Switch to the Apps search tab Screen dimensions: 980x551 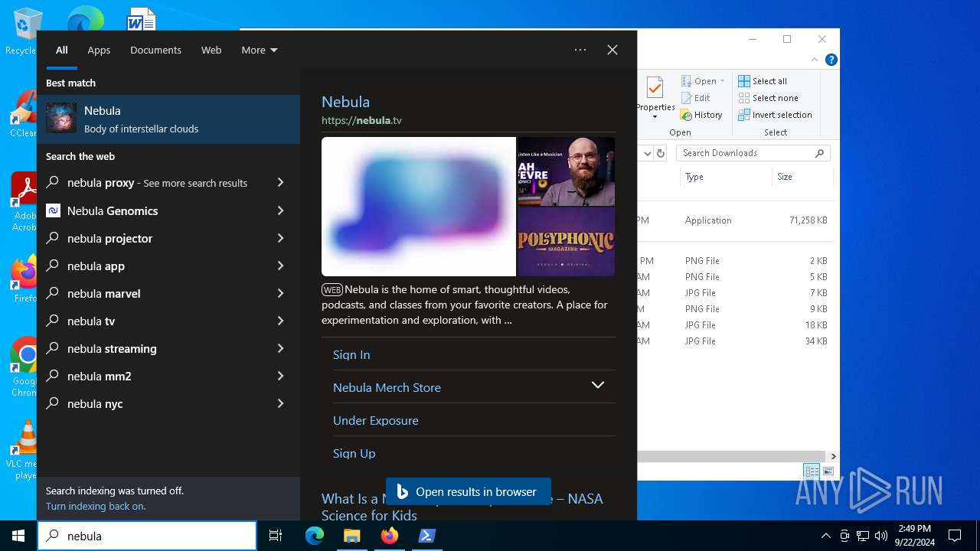tap(99, 50)
